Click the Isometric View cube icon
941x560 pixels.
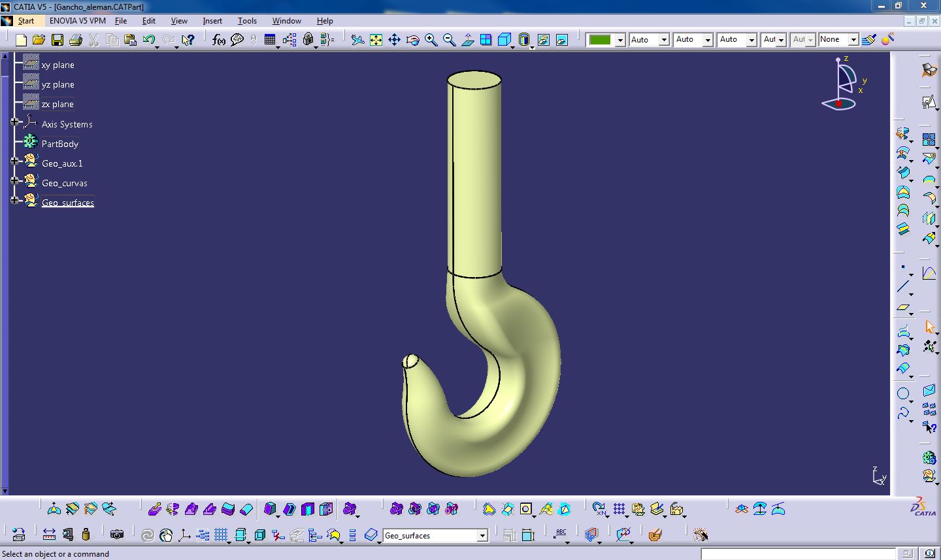click(x=504, y=40)
